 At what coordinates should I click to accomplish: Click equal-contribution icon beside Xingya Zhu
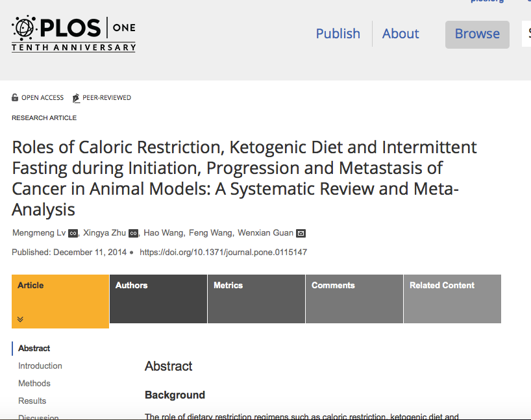(x=134, y=233)
